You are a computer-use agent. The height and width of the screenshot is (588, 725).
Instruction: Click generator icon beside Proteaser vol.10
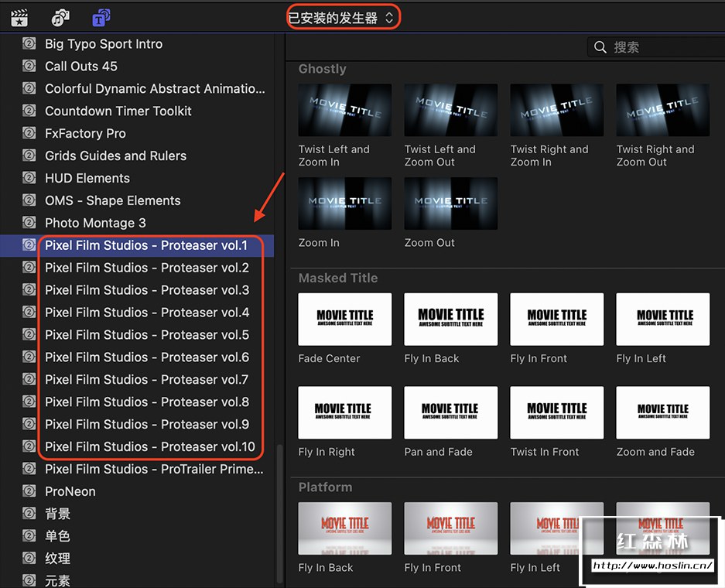[x=29, y=446]
